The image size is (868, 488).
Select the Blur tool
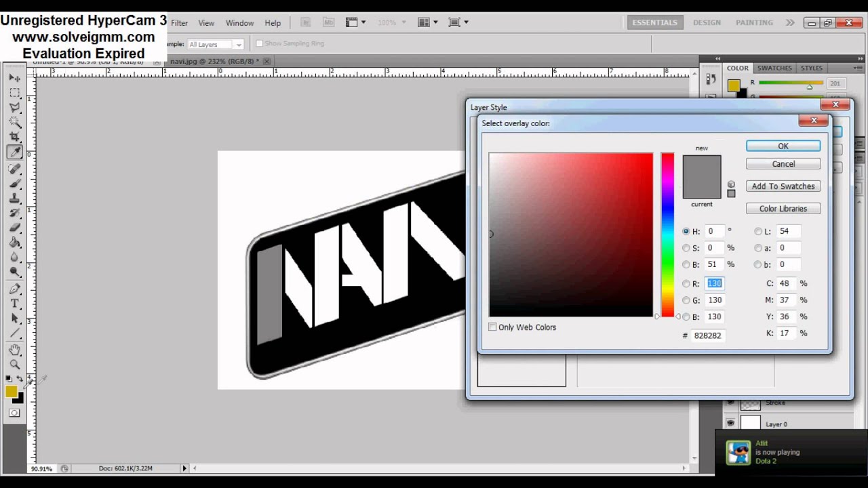[14, 258]
